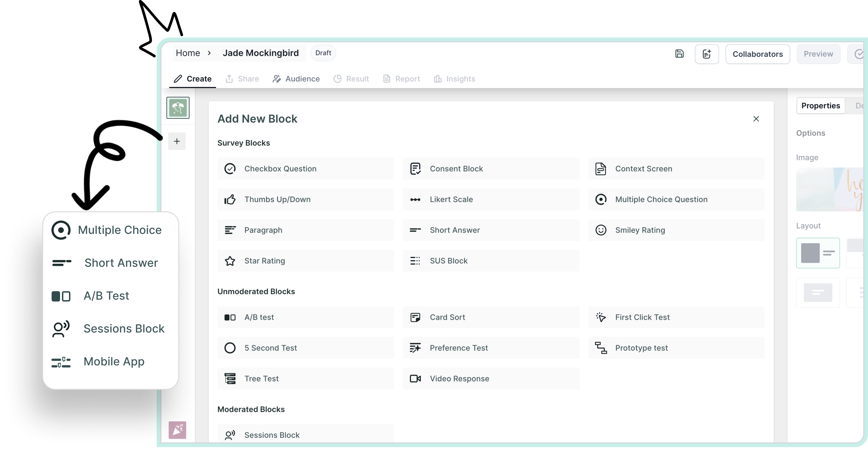Add a Checkbox Question block
The image size is (868, 449).
pos(306,169)
